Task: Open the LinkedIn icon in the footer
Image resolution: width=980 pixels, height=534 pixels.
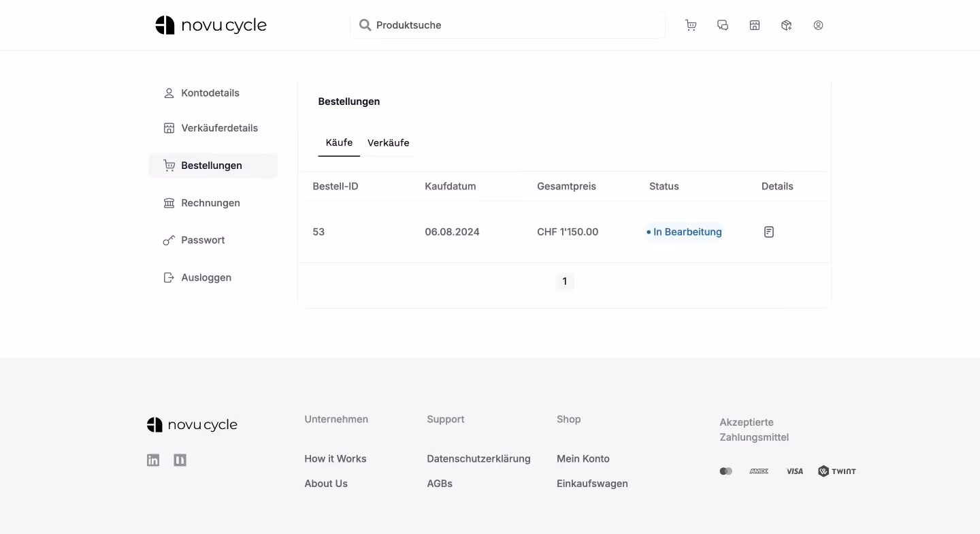Action: [153, 460]
